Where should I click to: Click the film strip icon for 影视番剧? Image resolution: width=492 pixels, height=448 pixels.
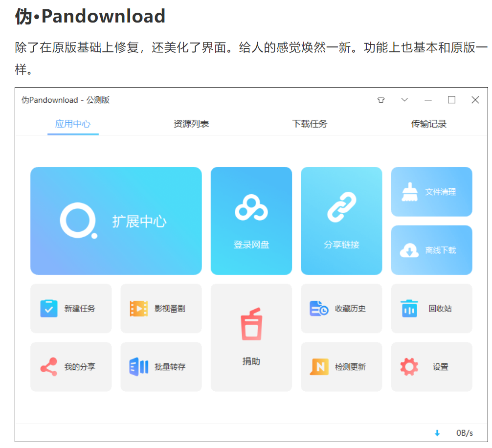139,309
